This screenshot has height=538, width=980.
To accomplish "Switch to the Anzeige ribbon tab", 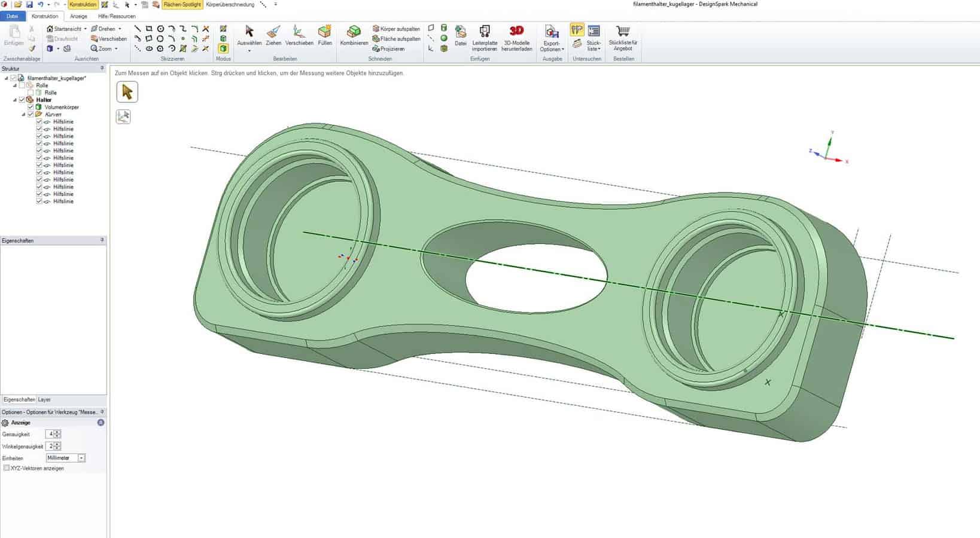I will pyautogui.click(x=78, y=16).
